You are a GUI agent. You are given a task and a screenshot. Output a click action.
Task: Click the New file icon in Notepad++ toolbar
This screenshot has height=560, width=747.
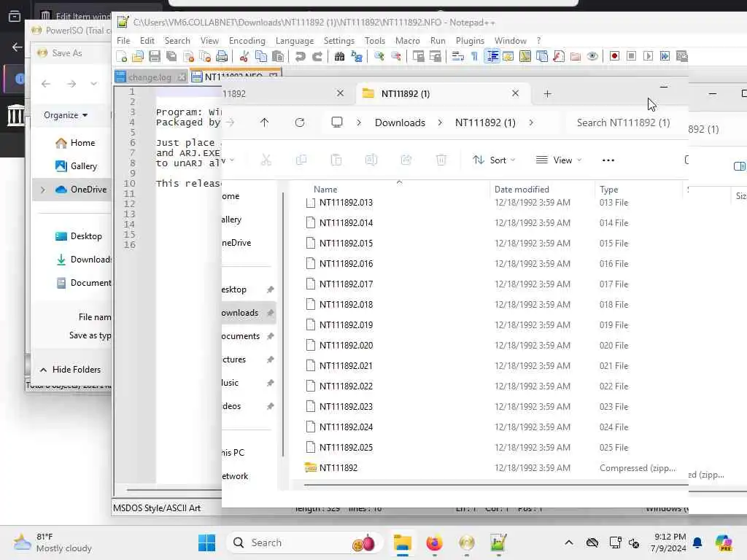coord(122,57)
